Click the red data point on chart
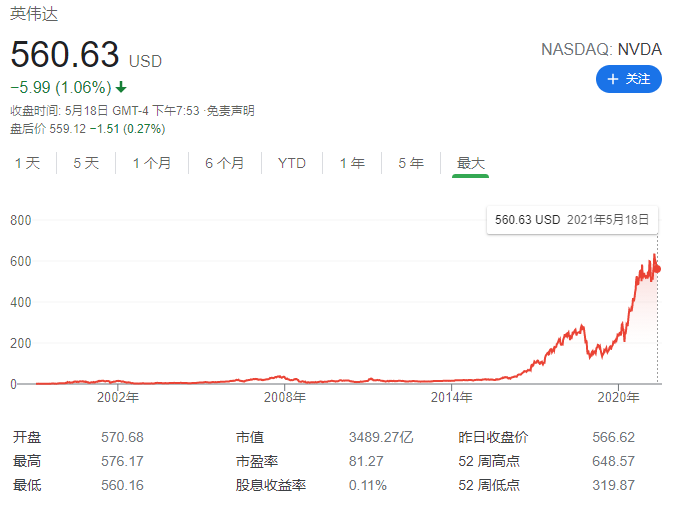Viewport: 677px width, 508px height. pyautogui.click(x=658, y=269)
